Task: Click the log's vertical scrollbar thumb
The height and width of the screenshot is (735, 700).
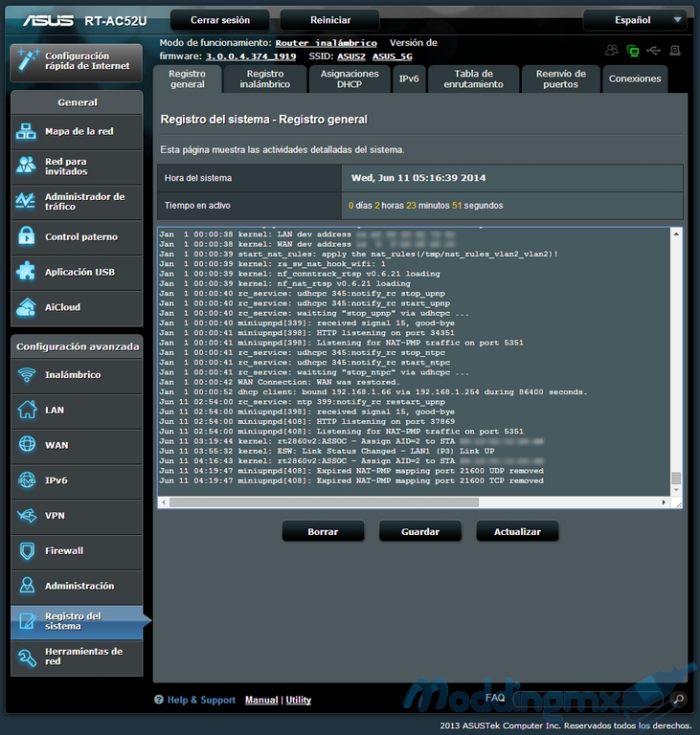Action: (676, 478)
